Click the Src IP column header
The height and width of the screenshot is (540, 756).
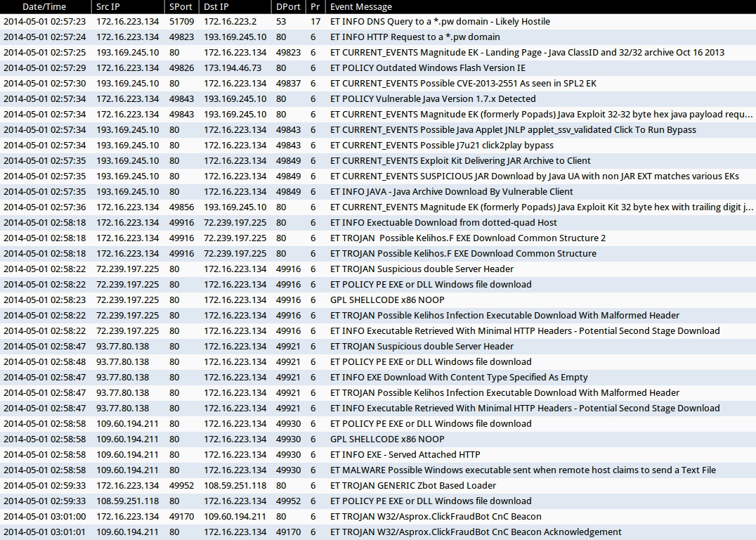point(110,6)
